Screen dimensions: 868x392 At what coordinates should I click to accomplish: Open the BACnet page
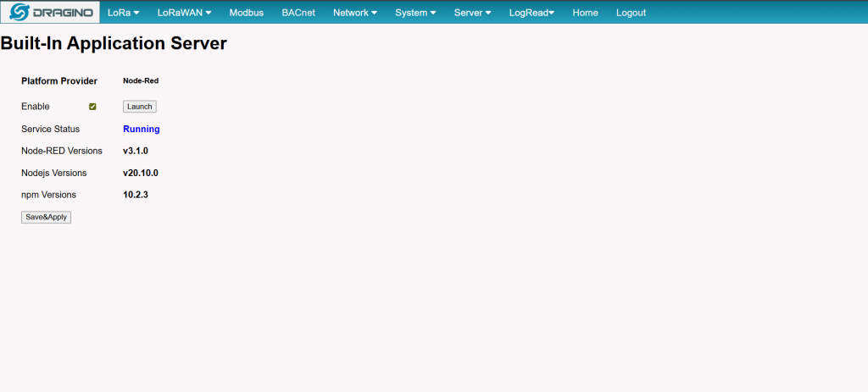298,13
